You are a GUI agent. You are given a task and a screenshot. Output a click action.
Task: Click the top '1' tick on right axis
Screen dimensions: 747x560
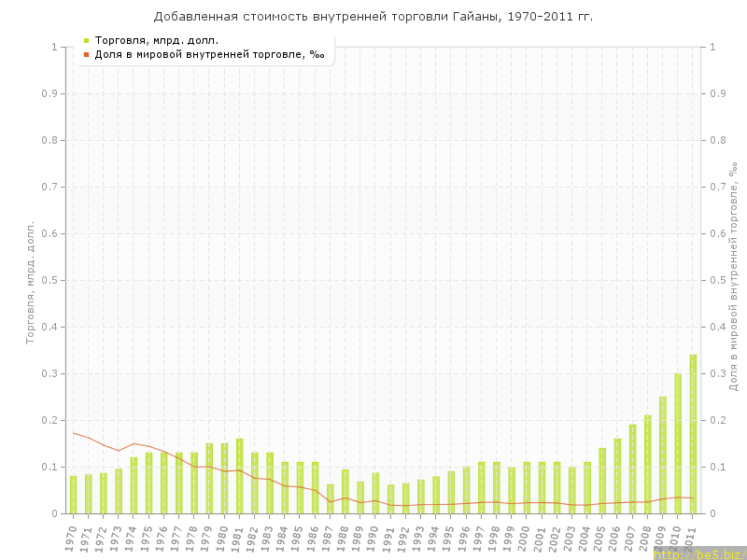(713, 47)
